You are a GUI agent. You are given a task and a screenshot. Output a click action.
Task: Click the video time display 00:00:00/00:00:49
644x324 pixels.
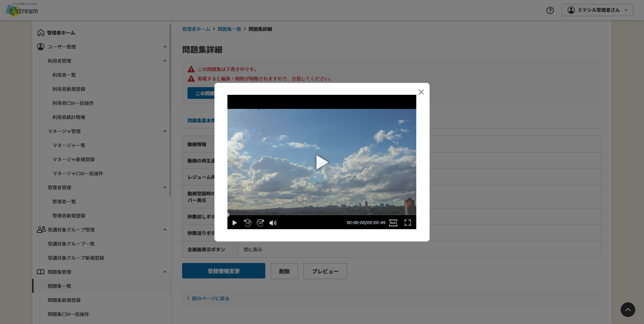[366, 223]
